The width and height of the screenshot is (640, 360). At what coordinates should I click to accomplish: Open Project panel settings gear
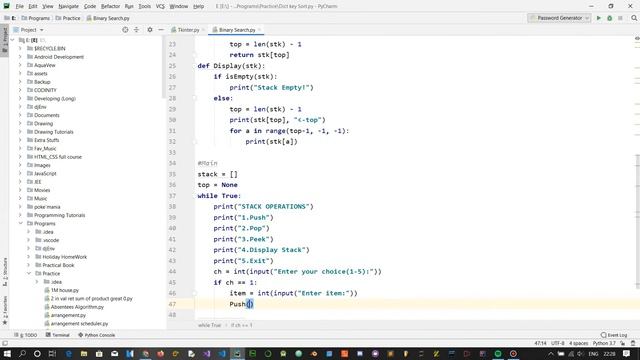[150, 30]
